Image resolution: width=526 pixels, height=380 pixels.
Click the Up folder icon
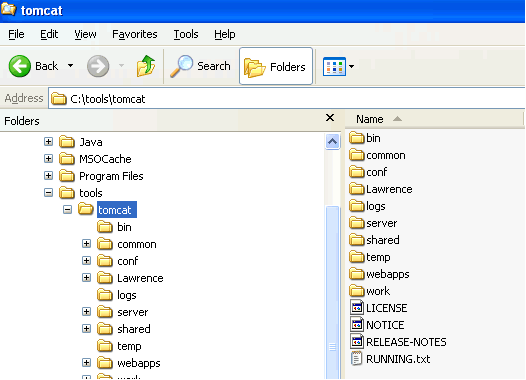pyautogui.click(x=146, y=66)
